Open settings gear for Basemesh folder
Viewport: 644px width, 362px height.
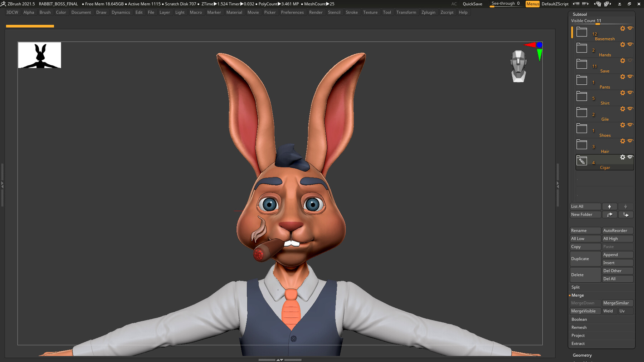[623, 29]
